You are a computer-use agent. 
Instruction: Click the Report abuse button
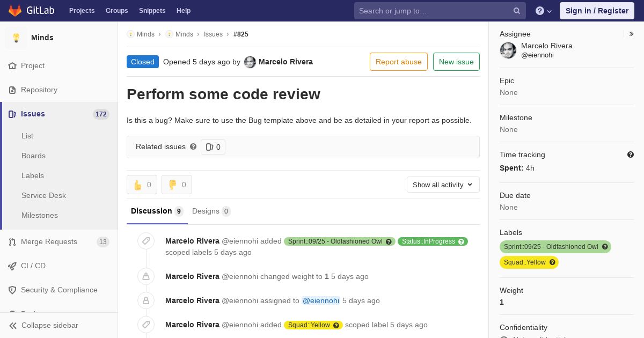pos(399,62)
